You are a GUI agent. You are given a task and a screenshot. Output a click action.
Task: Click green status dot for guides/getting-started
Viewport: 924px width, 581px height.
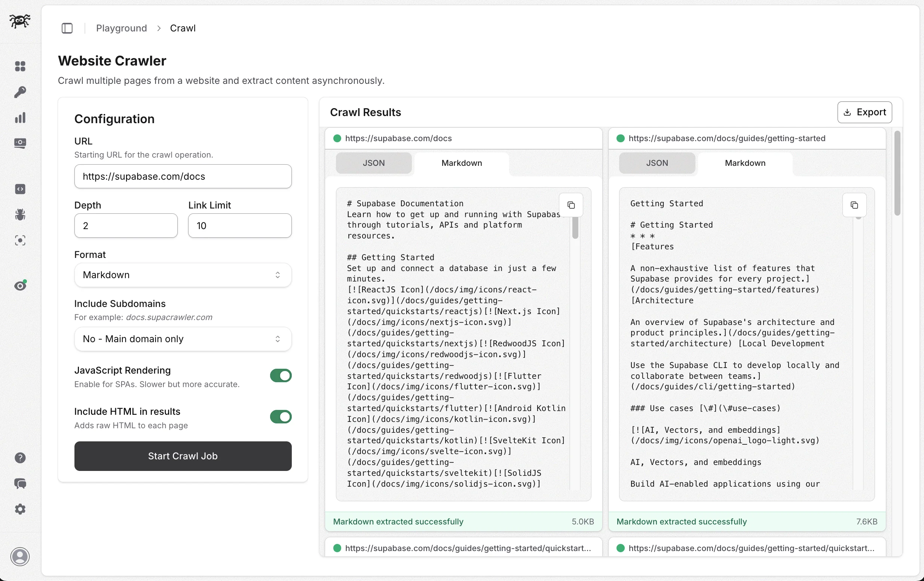621,138
